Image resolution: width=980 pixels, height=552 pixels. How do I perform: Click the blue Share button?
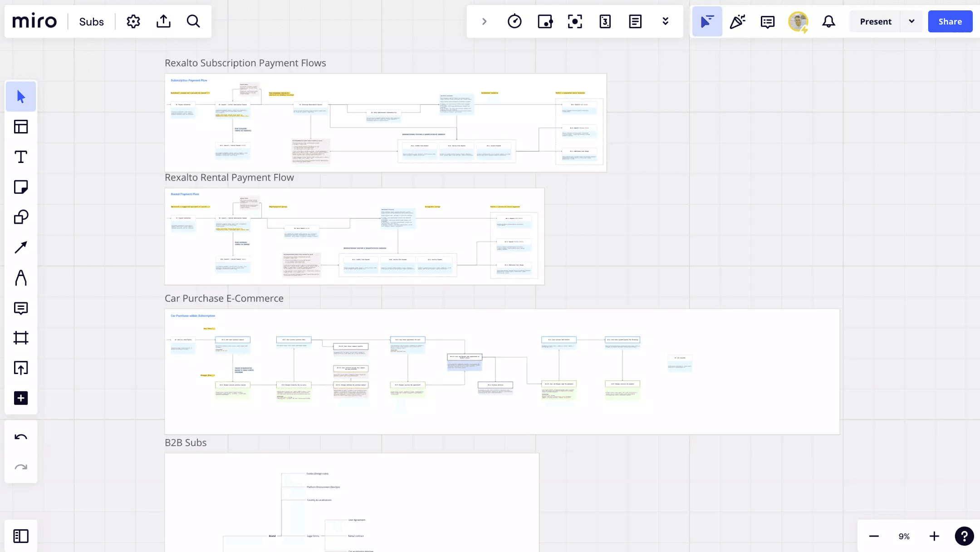(950, 21)
